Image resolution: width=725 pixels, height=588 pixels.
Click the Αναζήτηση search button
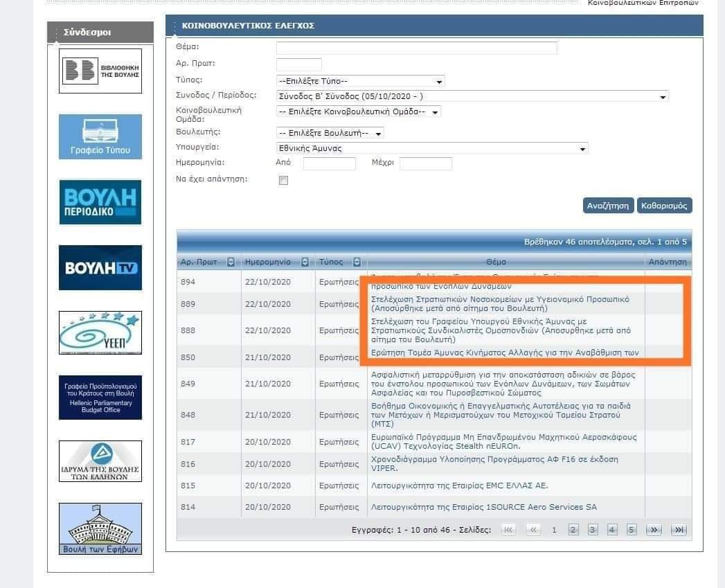click(608, 206)
